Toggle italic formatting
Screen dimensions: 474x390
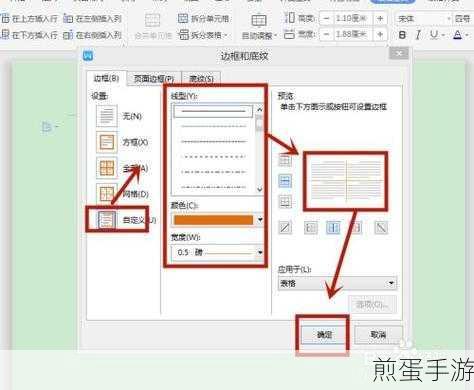point(418,35)
